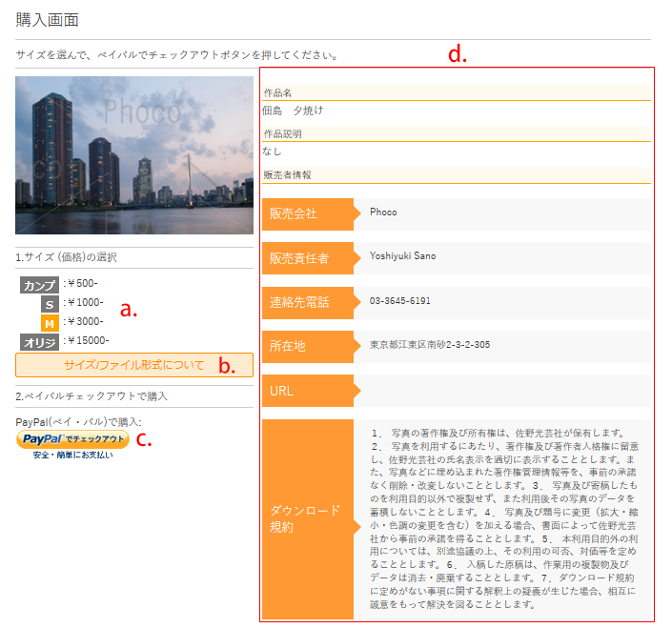Click the ¥1000- price text

click(85, 303)
